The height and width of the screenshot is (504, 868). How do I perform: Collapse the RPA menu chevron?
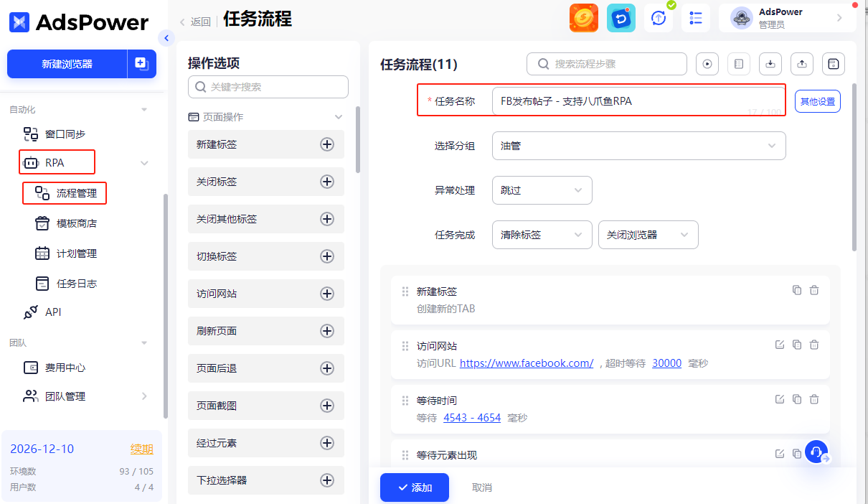pyautogui.click(x=144, y=163)
